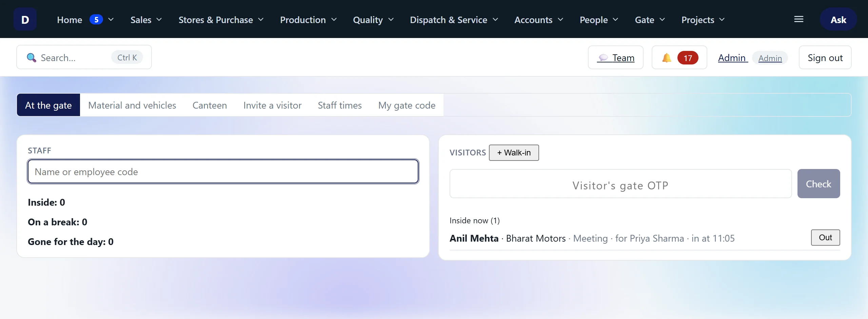868x319 pixels.
Task: Click the + Walk-in button
Action: point(514,153)
